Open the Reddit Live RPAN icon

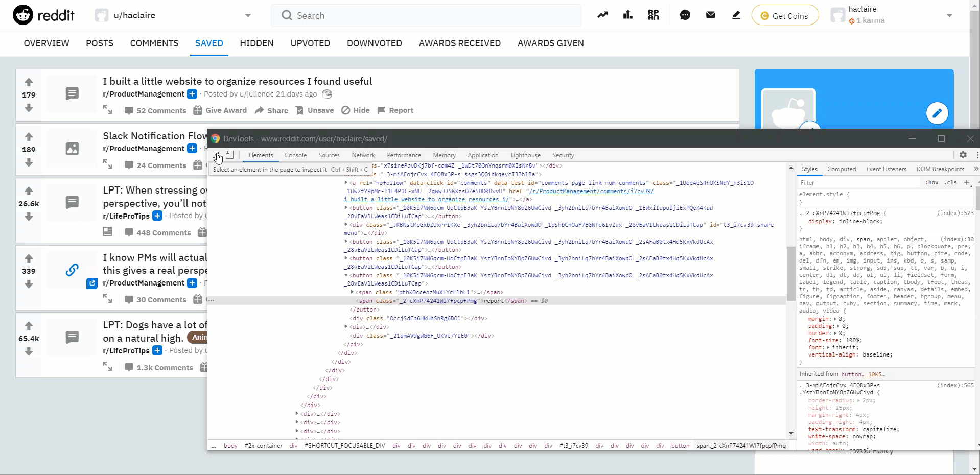tap(654, 15)
